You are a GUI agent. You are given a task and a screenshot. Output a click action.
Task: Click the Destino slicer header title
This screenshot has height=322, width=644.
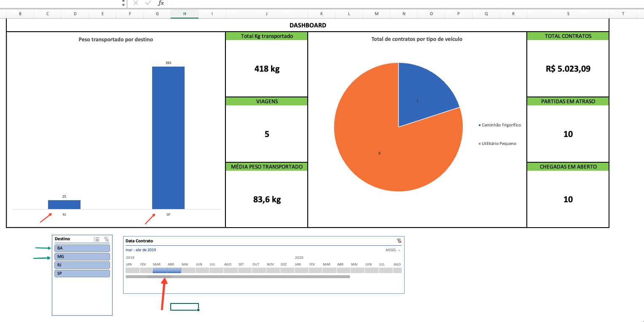[x=62, y=239]
